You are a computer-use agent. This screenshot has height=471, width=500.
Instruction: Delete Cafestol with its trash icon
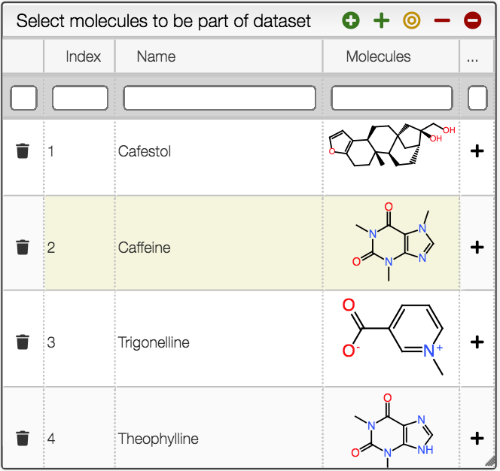23,151
